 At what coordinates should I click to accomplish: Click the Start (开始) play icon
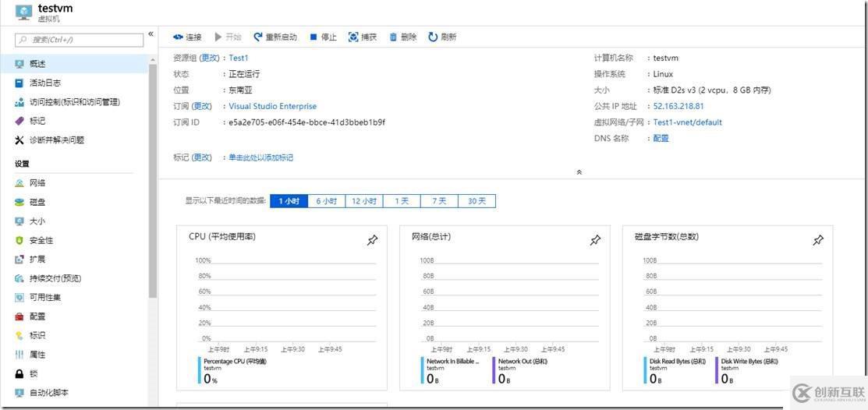(x=218, y=37)
